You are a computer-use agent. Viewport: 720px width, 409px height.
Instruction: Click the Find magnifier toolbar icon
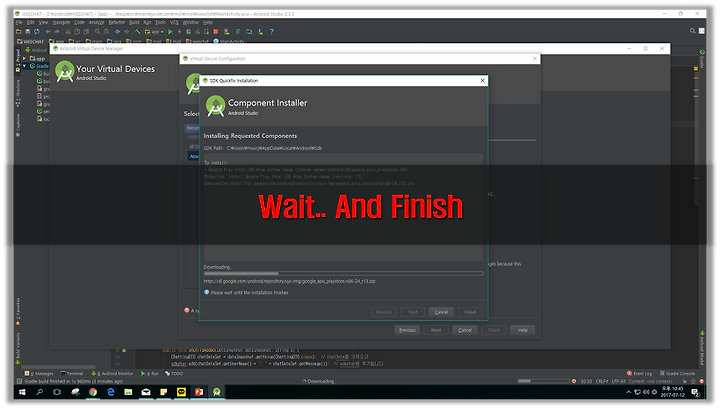coord(97,32)
